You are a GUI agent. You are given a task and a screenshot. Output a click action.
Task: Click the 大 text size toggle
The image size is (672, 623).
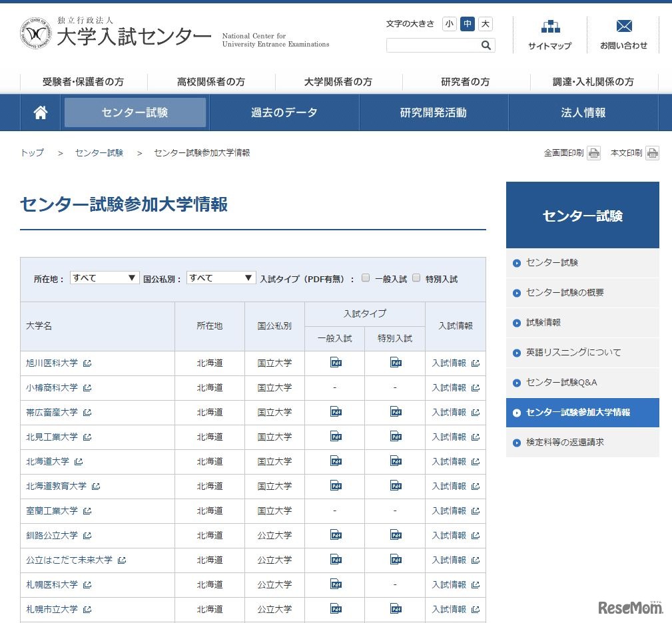[x=484, y=24]
